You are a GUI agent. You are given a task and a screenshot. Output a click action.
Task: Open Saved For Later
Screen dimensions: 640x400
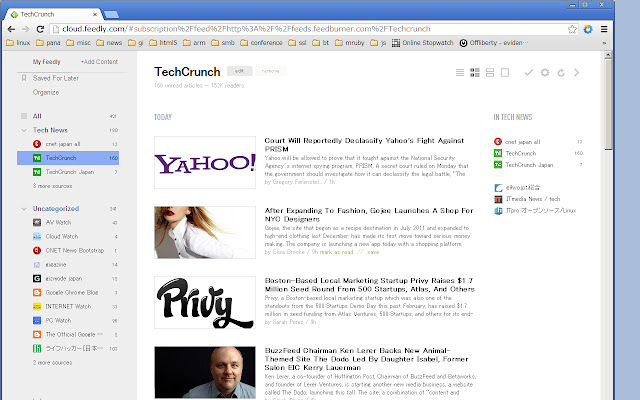coord(56,78)
